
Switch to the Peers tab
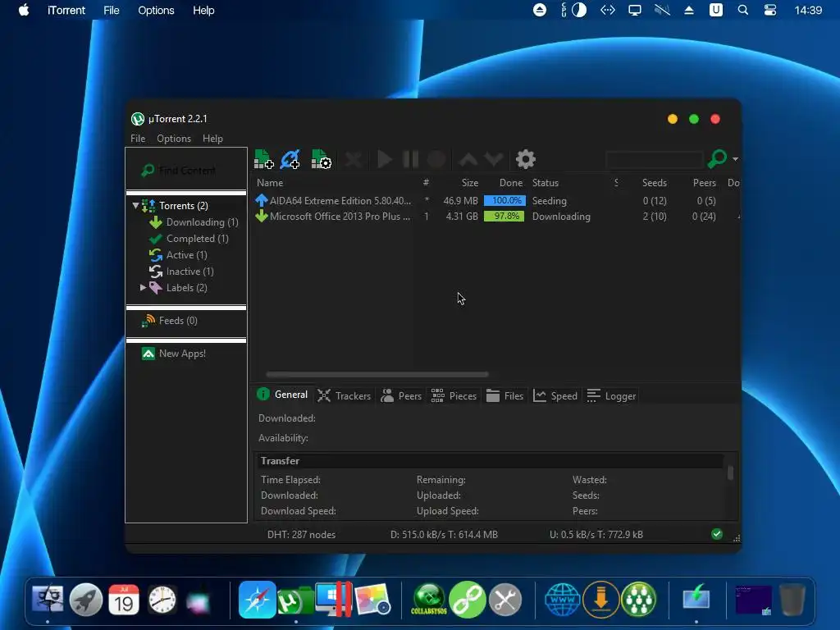[x=401, y=396]
